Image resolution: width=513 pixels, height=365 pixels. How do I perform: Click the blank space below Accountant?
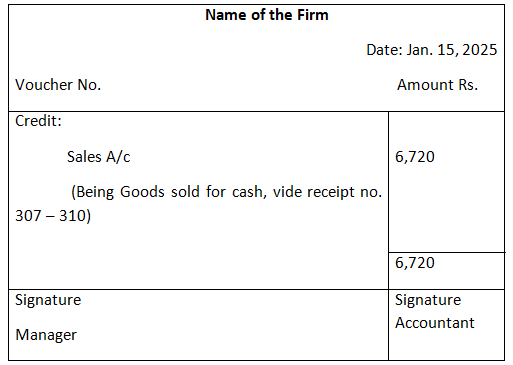(446, 346)
